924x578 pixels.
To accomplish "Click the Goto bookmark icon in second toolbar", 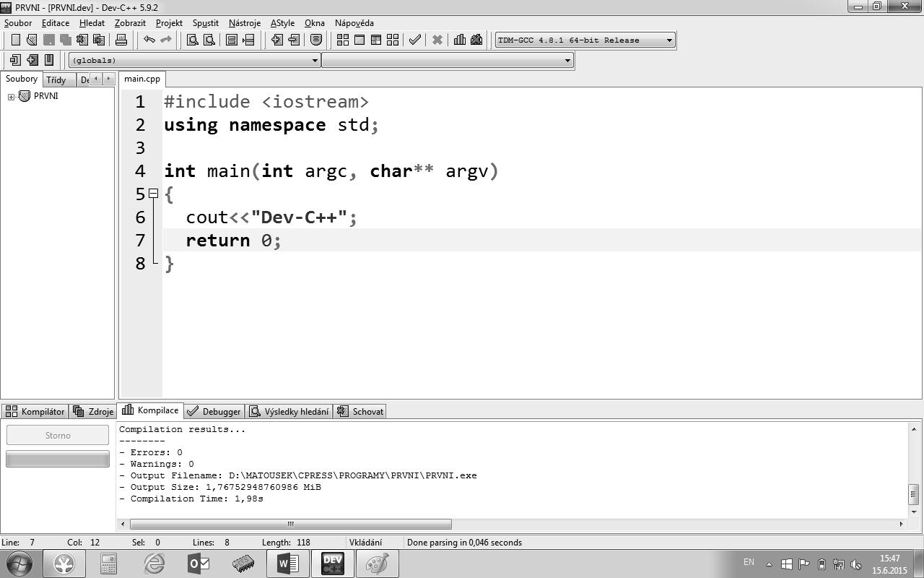I will [49, 60].
